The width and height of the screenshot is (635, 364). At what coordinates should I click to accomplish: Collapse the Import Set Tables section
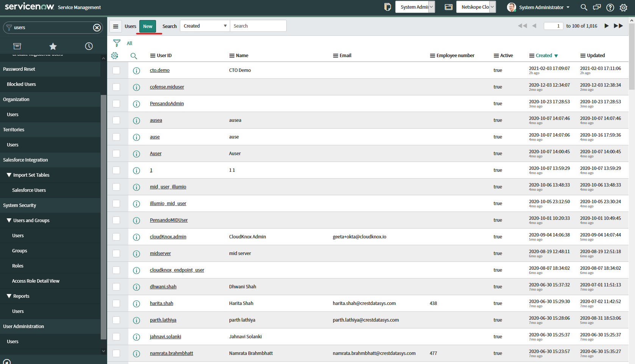click(9, 175)
